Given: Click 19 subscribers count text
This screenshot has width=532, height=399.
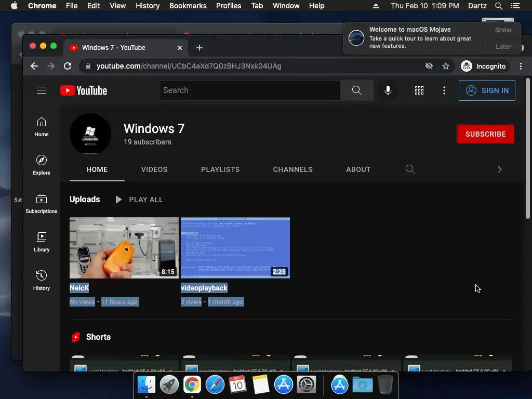Looking at the screenshot, I should click(x=148, y=142).
